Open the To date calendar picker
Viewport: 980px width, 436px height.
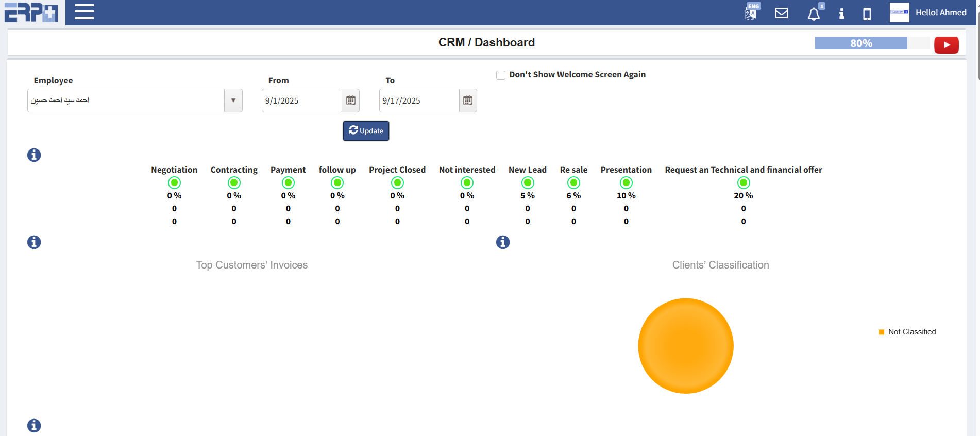pos(468,100)
